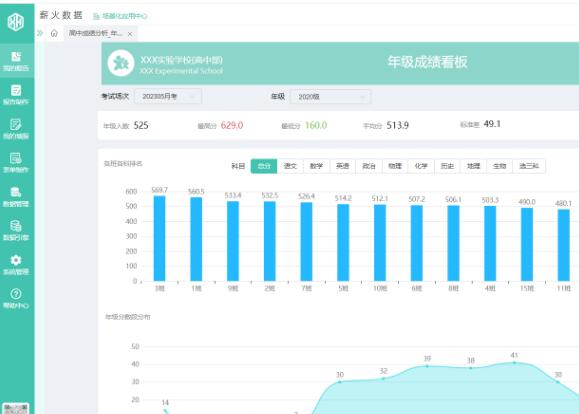
Task: Click the bar labeled 526.4
Action: pyautogui.click(x=306, y=242)
